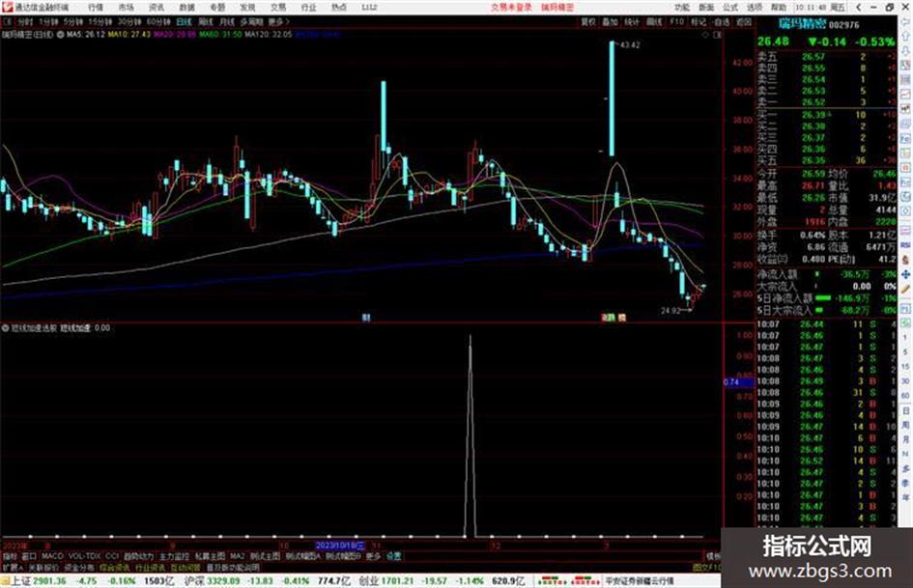This screenshot has width=913, height=588.
Task: Switch to 15分钟 chart period
Action: (x=100, y=21)
